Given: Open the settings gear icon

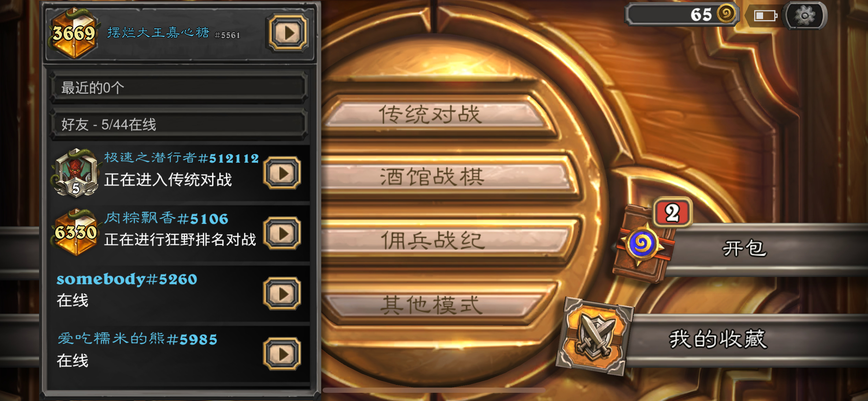Looking at the screenshot, I should coord(805,15).
